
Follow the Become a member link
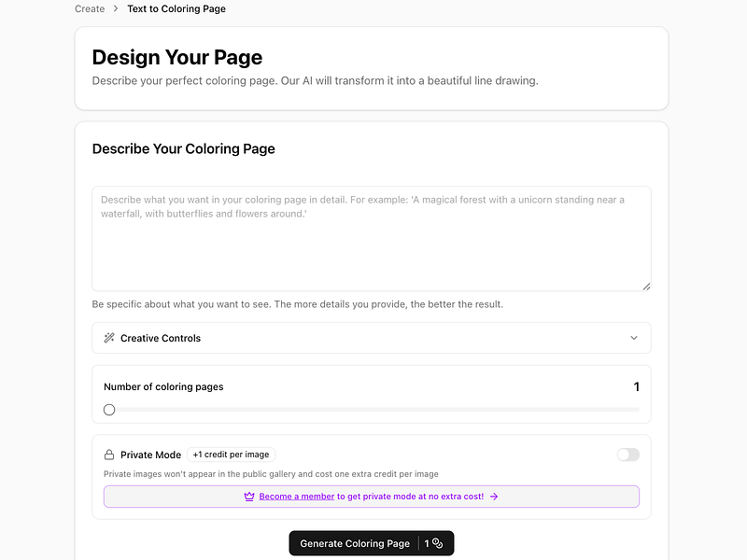pyautogui.click(x=297, y=497)
